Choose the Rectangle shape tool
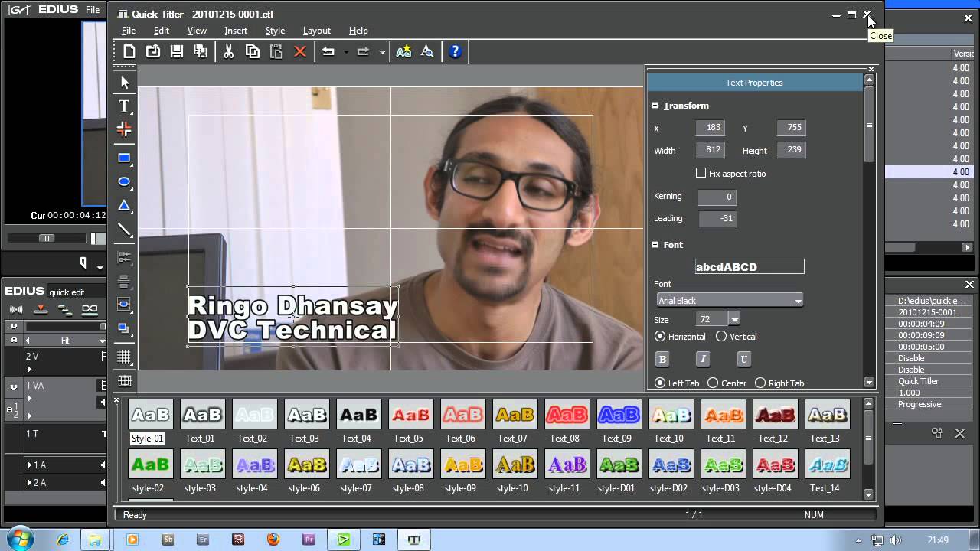The image size is (980, 551). click(x=124, y=158)
